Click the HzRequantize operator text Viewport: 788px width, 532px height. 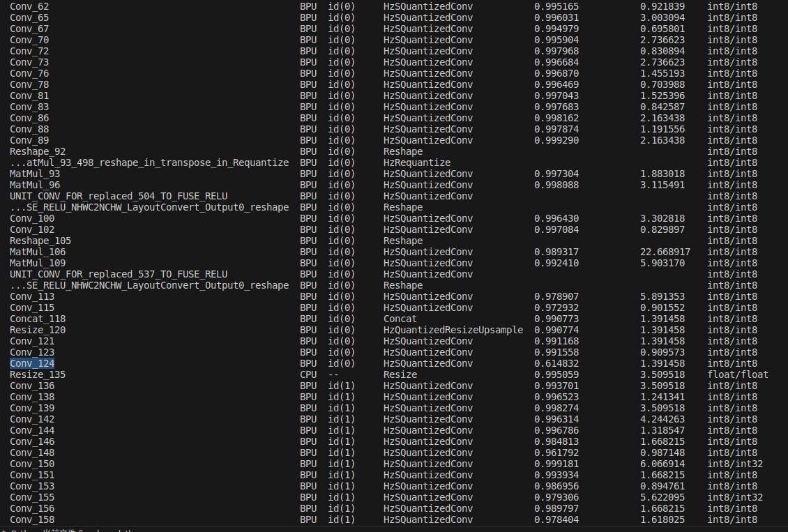417,162
